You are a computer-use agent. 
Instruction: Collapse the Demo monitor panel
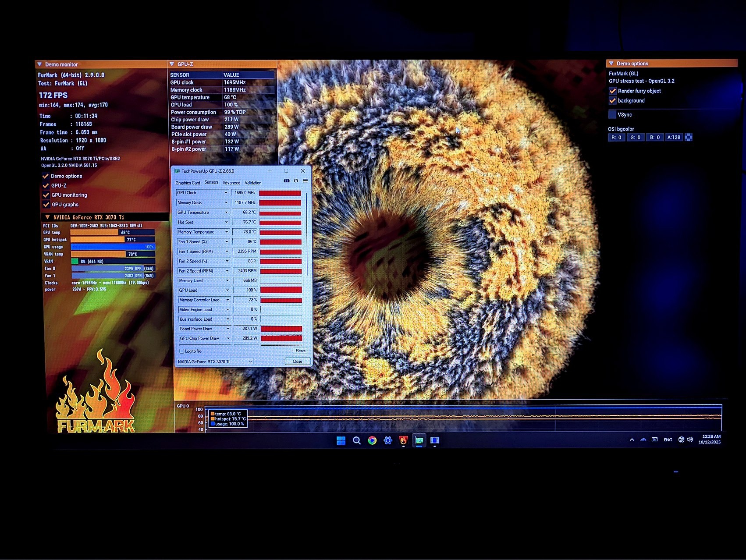39,64
